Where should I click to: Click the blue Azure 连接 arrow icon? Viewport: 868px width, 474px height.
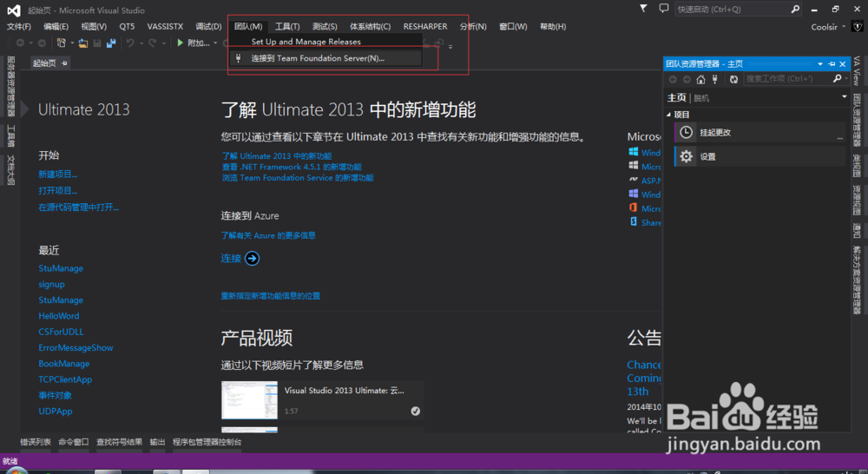click(x=252, y=259)
